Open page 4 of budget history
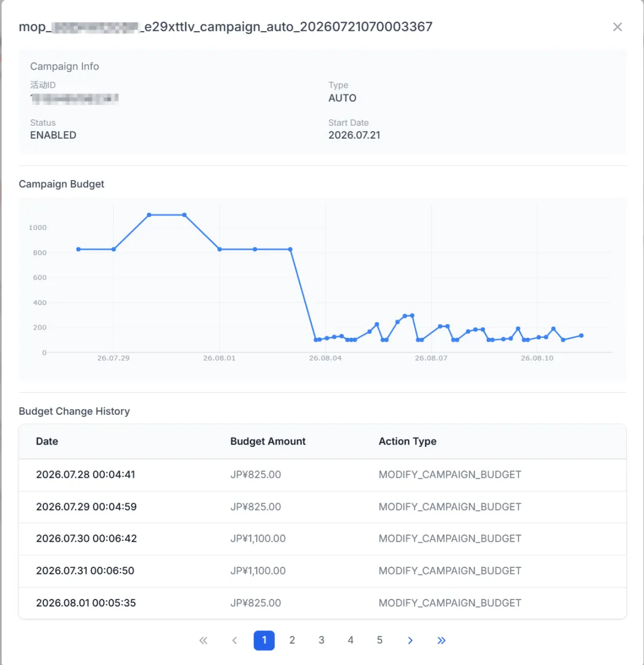Viewport: 644px width, 665px height. [x=351, y=641]
